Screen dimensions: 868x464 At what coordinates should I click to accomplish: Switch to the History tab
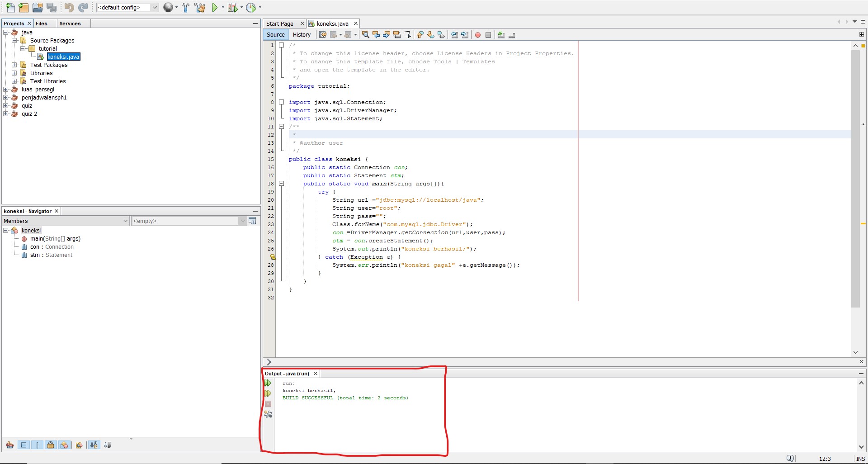(x=302, y=34)
